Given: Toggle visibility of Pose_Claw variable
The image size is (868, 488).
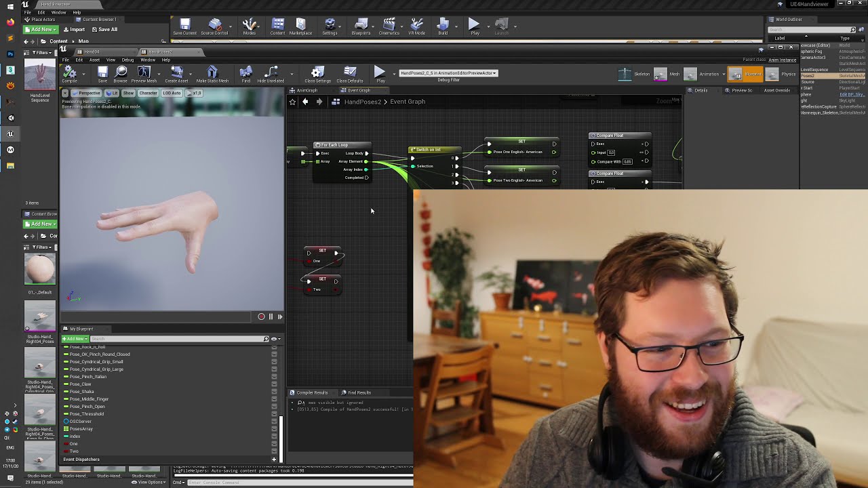Looking at the screenshot, I should pos(274,384).
